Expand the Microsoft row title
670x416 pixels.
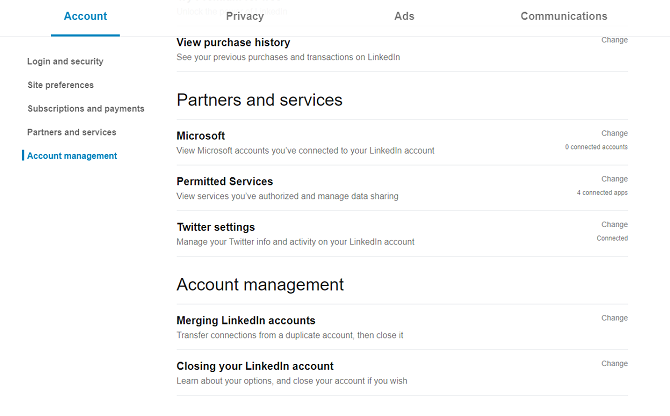tap(201, 136)
